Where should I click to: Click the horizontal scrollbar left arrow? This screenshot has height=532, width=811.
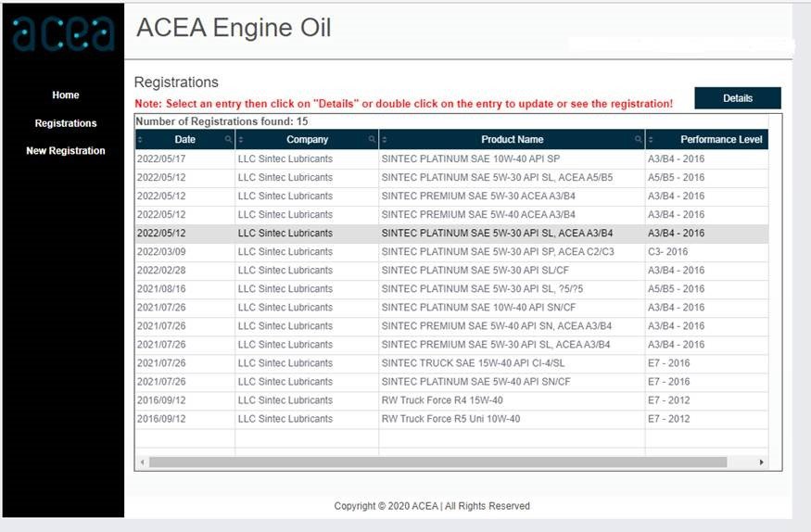pos(143,462)
